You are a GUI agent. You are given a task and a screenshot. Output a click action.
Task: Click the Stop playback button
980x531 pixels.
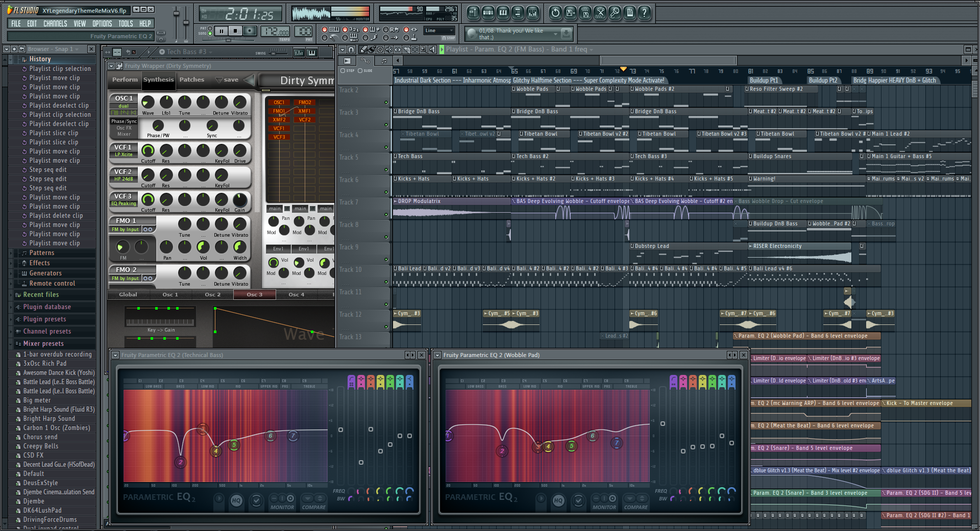point(235,31)
